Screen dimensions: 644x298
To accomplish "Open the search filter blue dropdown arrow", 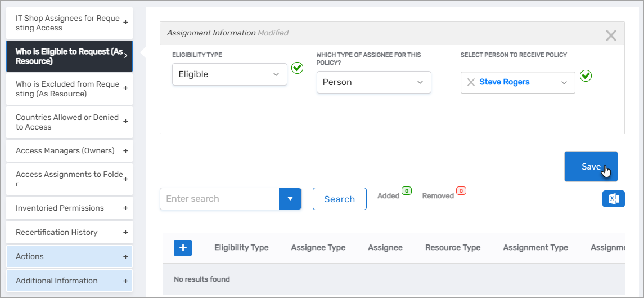I will pos(290,199).
